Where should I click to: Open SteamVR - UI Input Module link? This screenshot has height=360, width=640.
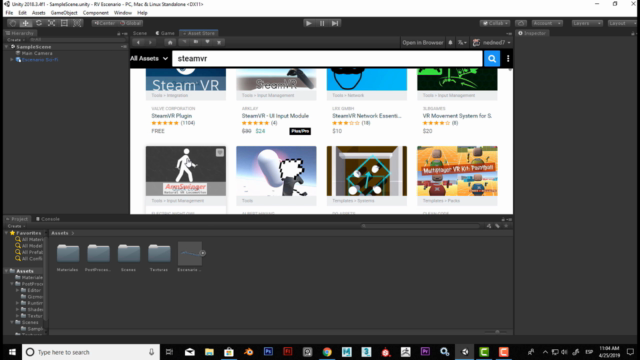275,116
